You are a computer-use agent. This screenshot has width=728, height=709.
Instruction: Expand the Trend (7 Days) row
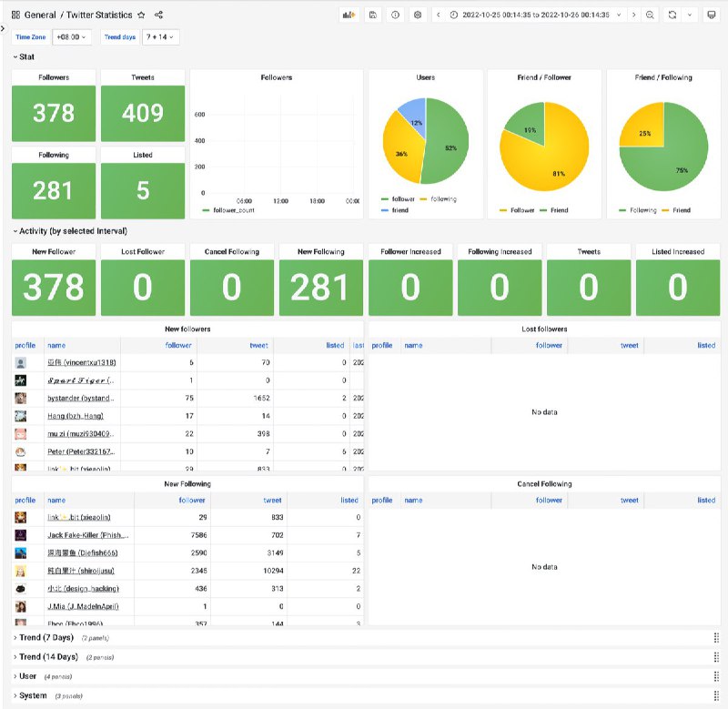point(46,638)
